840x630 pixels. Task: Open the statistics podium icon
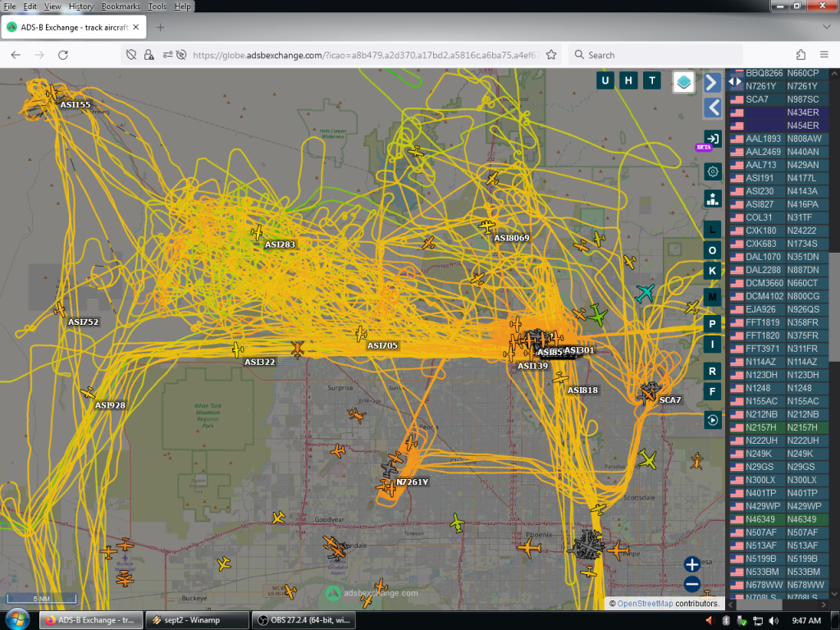(x=713, y=199)
